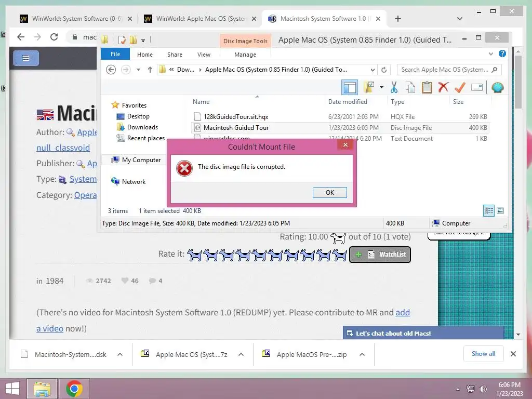Sort by Date modified column header
This screenshot has height=399, width=532.
pyautogui.click(x=348, y=101)
